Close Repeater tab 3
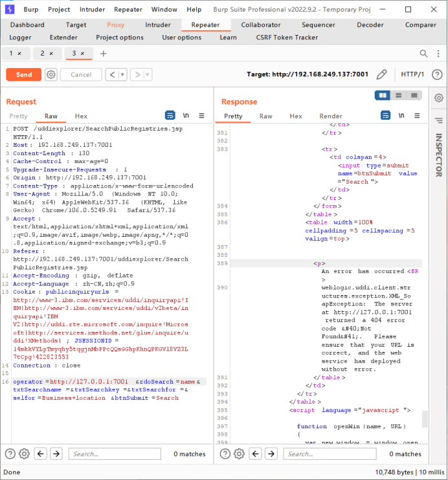This screenshot has width=448, height=480. coord(82,54)
